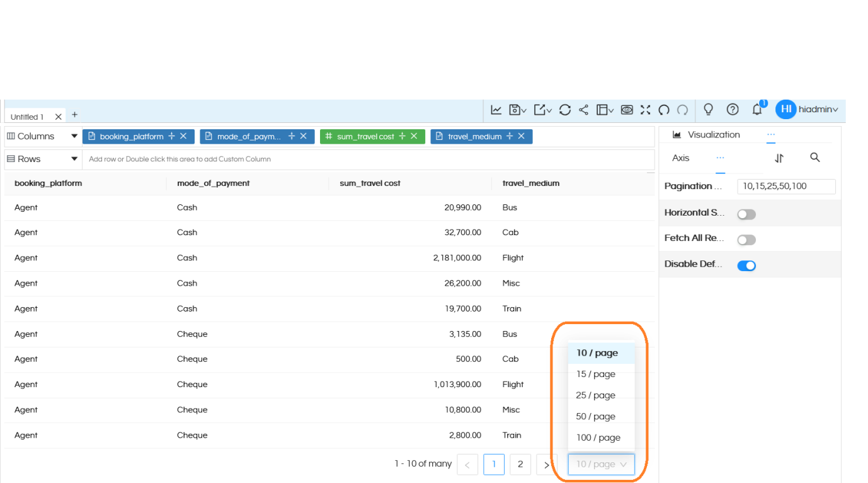Click move handle on booking_platform pill
The width and height of the screenshot is (868, 483).
click(171, 136)
